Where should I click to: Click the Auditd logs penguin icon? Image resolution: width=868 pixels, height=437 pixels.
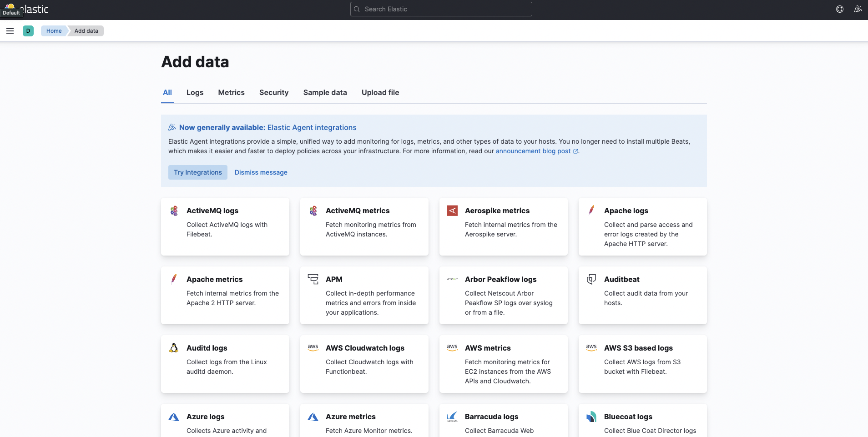[x=174, y=348]
